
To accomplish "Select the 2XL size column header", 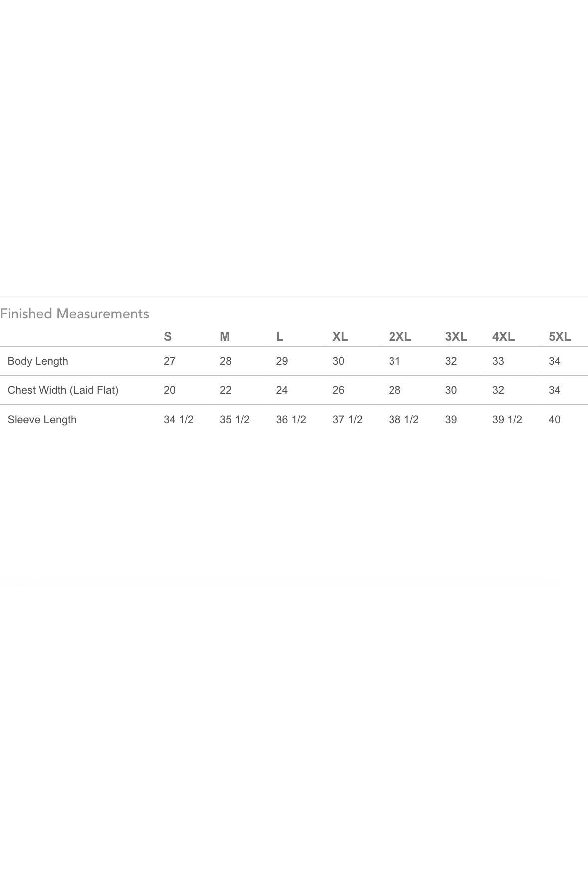I will 400,337.
